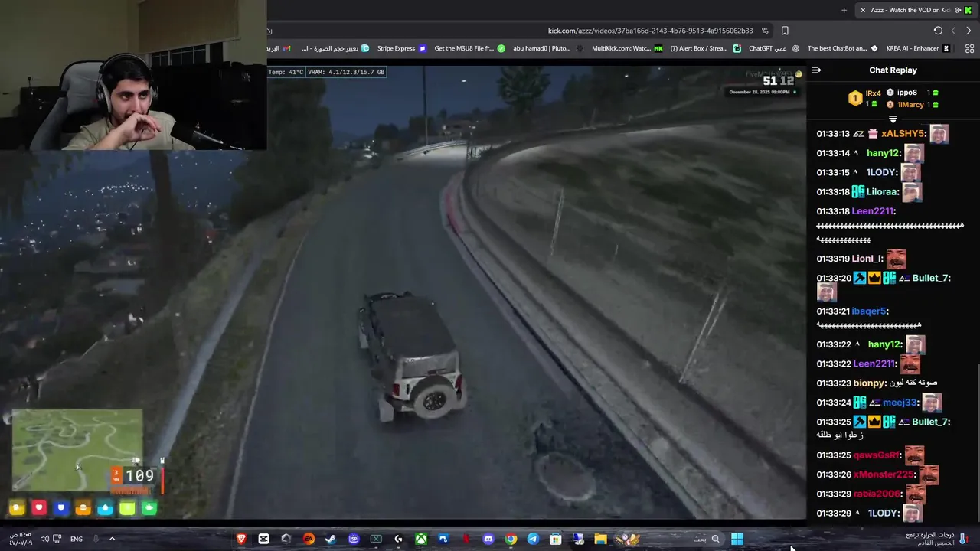Collapse the Chat Replay panel arrow icon
Image resolution: width=980 pixels, height=551 pixels.
pyautogui.click(x=816, y=70)
